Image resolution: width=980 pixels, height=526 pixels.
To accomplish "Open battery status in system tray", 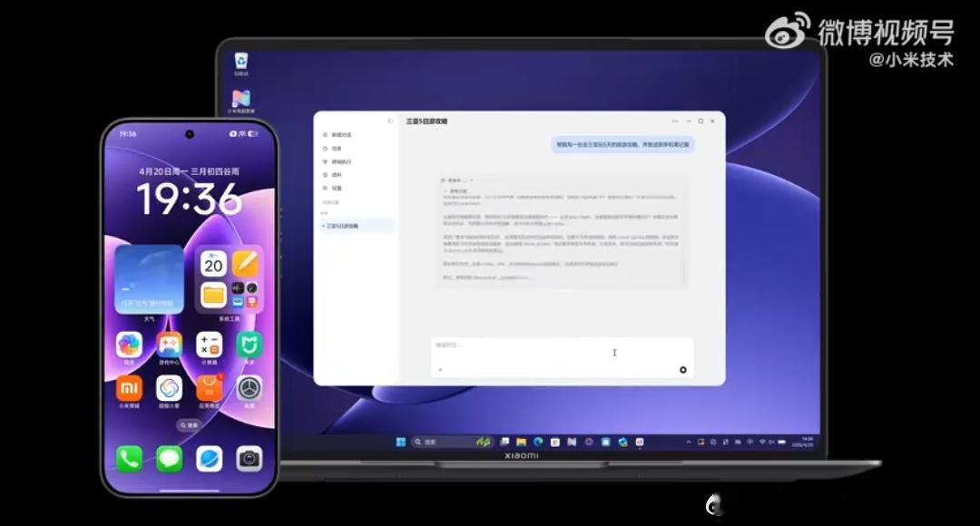I will pyautogui.click(x=781, y=442).
